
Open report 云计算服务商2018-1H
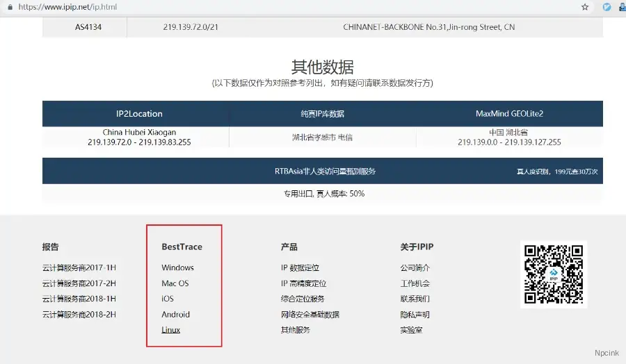click(x=79, y=299)
